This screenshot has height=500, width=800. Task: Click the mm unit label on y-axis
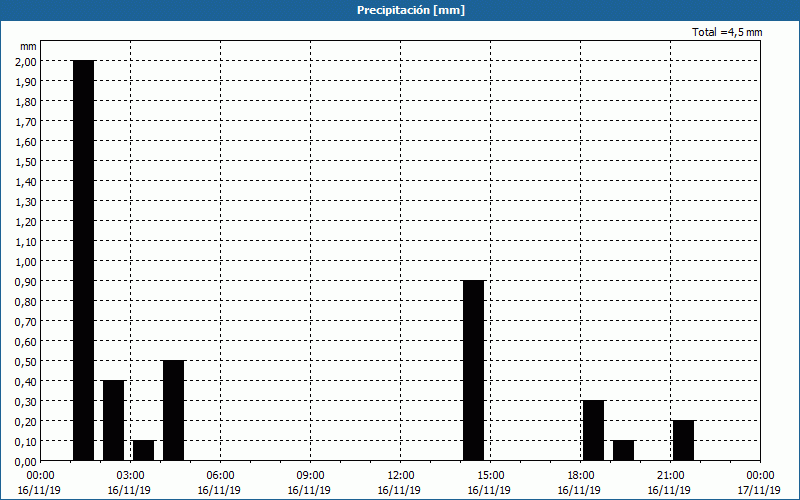[29, 46]
